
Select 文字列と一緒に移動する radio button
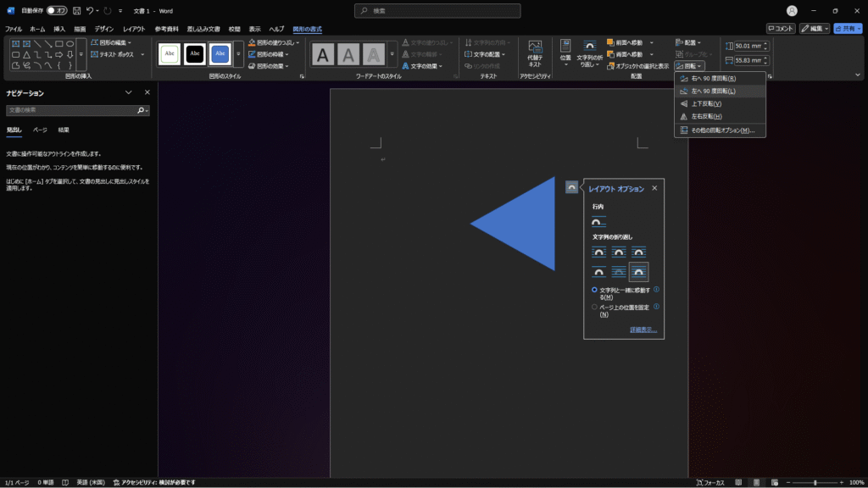tap(594, 290)
